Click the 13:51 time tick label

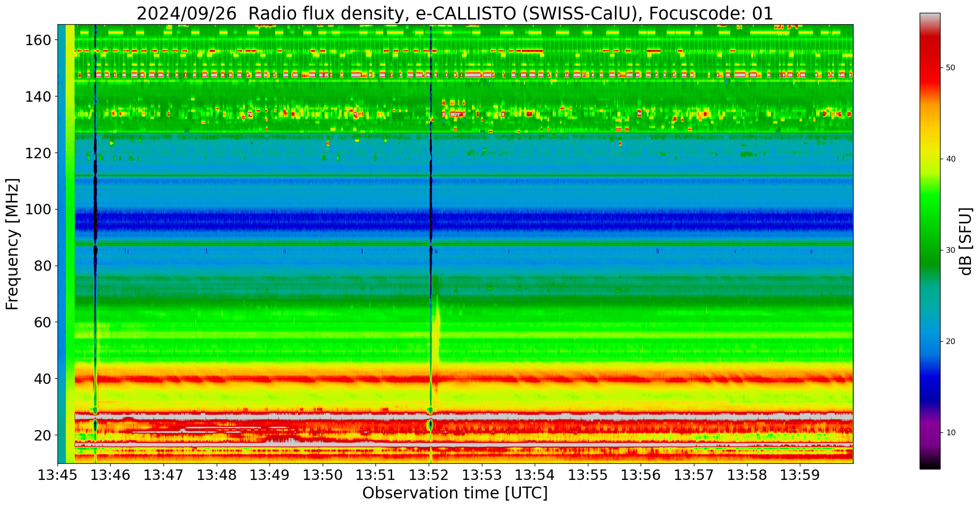coord(376,475)
